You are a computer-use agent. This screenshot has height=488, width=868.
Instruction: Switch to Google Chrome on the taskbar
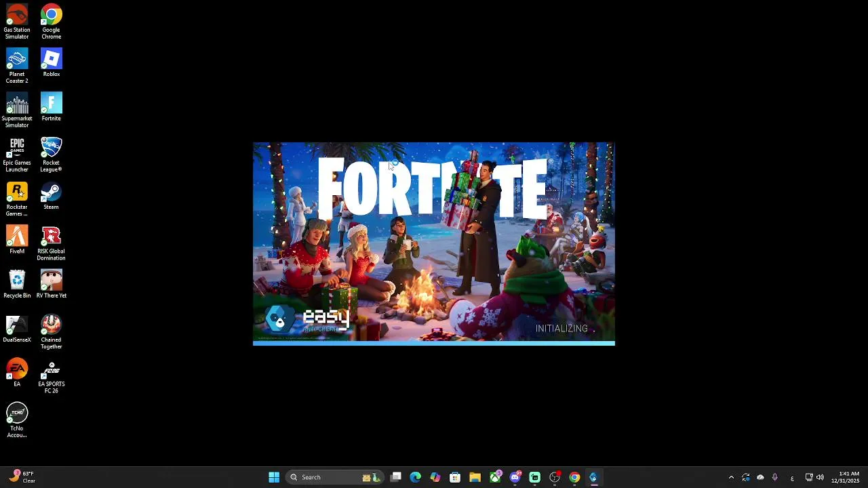pos(574,477)
